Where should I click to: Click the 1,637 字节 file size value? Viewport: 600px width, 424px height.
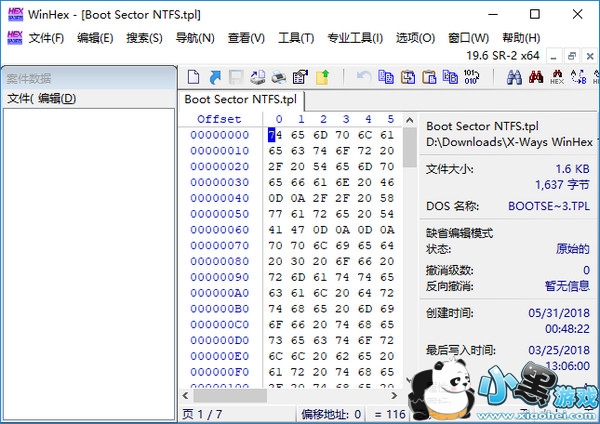[x=562, y=185]
